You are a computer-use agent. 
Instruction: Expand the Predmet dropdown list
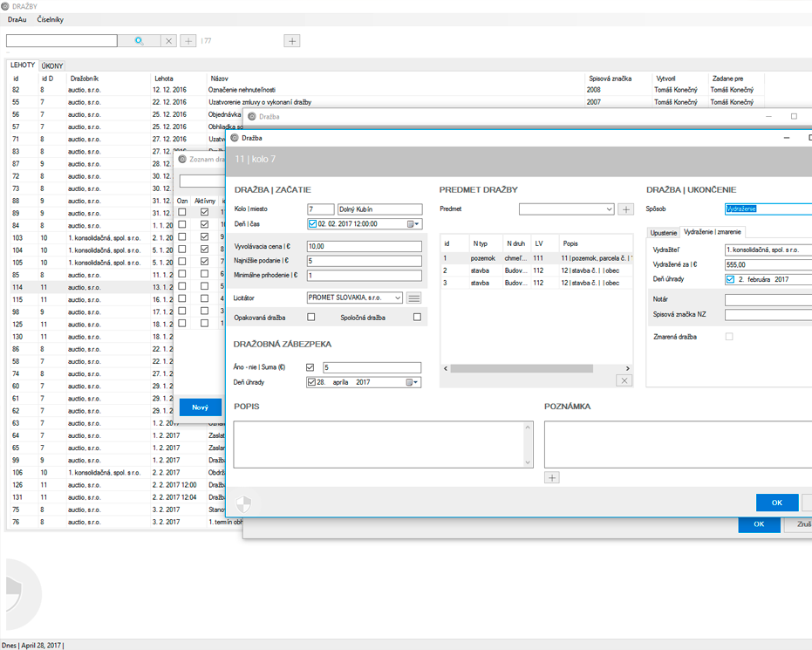(609, 209)
